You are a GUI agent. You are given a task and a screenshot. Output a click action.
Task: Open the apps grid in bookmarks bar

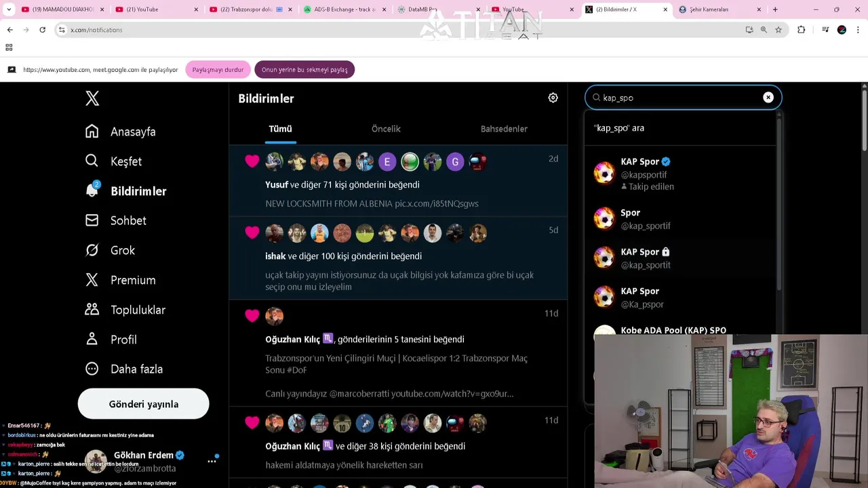coord(9,47)
